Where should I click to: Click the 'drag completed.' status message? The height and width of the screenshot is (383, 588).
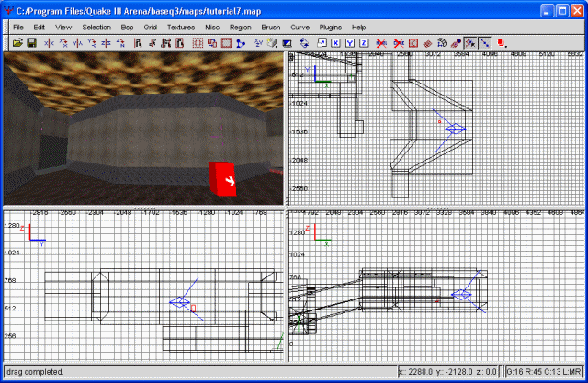[x=35, y=372]
